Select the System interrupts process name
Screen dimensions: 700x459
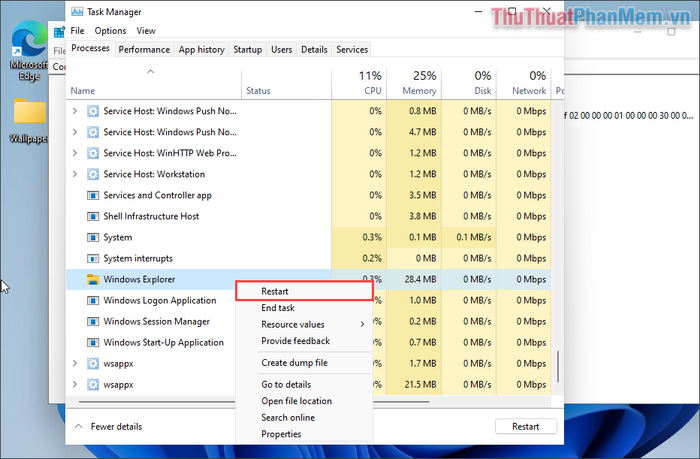(138, 259)
